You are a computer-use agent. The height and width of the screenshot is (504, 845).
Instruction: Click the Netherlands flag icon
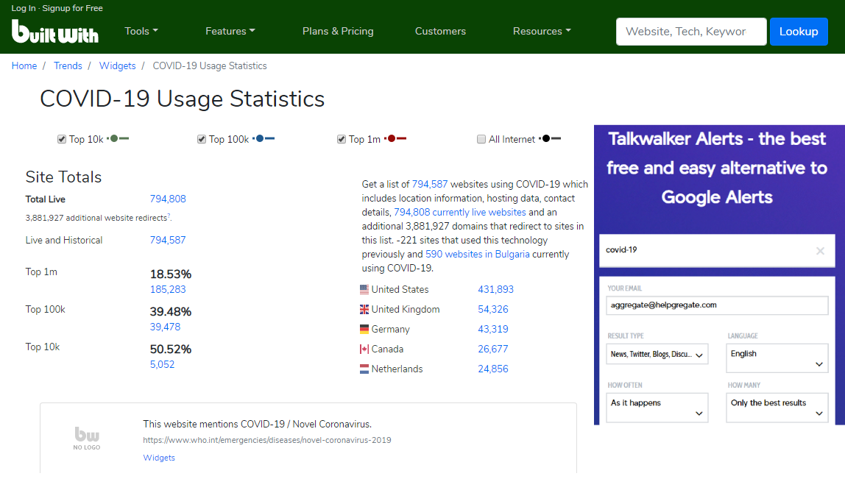(364, 369)
